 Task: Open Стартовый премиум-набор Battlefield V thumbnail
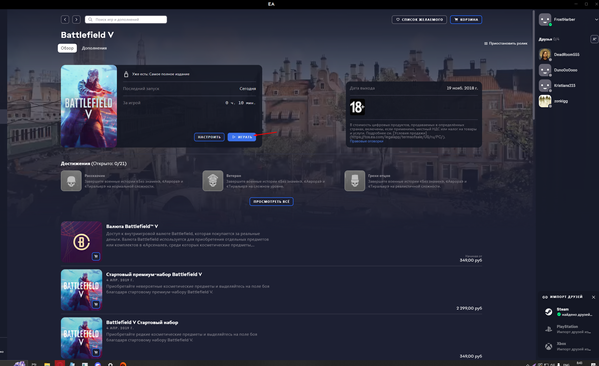[x=81, y=290]
